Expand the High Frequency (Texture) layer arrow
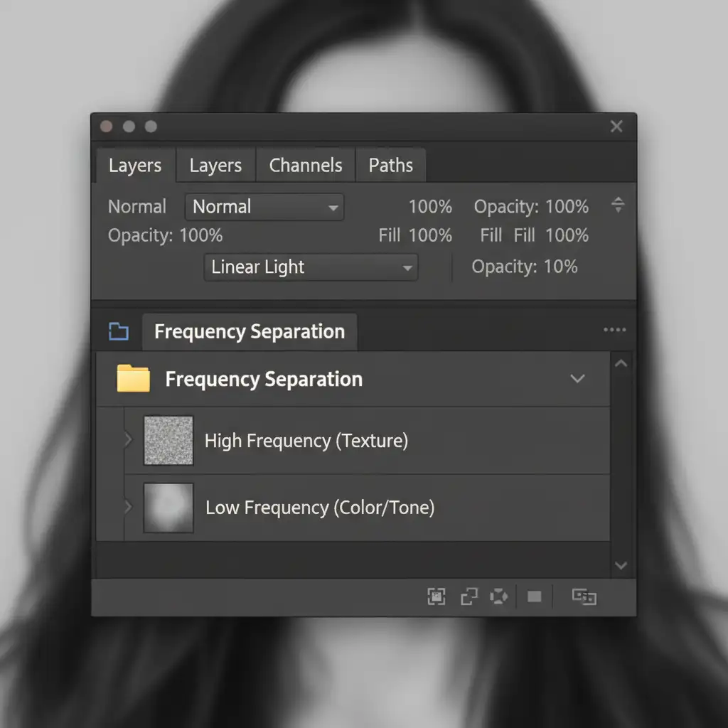 [129, 441]
